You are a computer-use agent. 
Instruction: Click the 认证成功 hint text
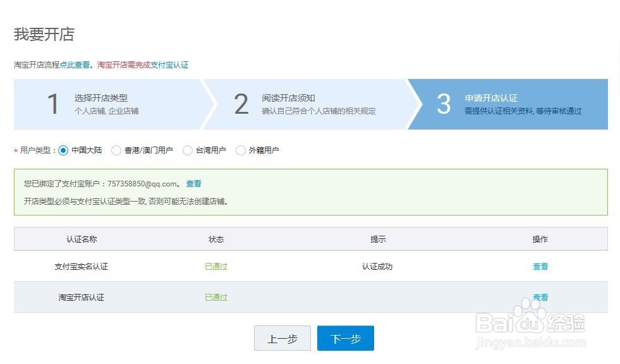pyautogui.click(x=377, y=267)
